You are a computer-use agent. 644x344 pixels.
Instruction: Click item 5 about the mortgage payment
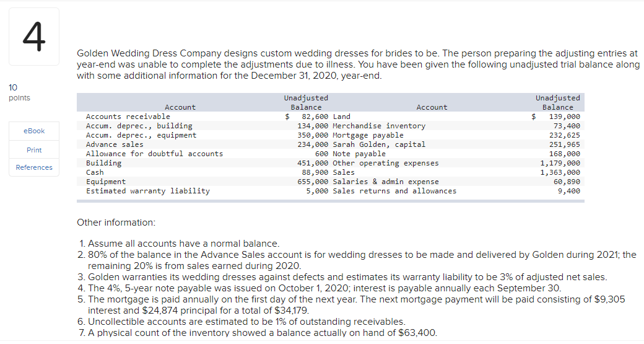pos(352,305)
